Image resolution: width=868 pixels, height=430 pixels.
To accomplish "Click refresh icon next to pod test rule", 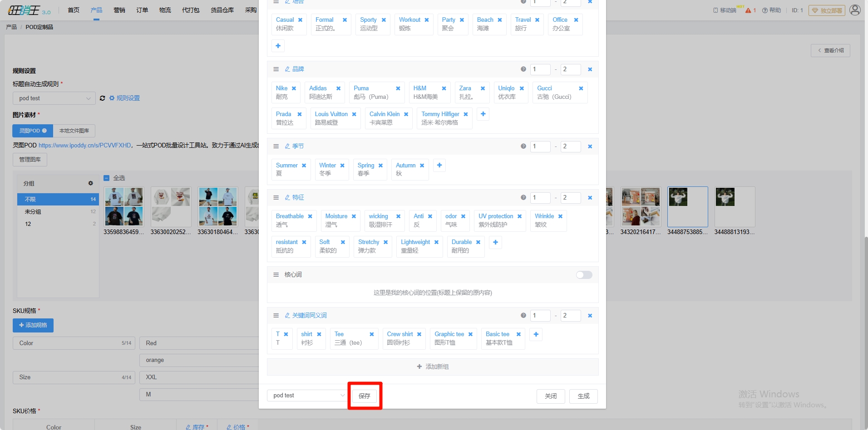I will (x=103, y=98).
